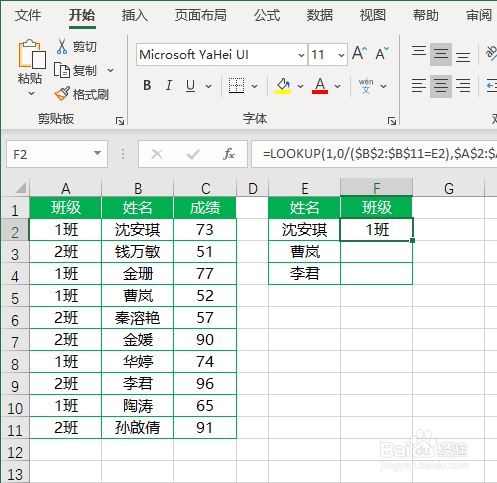Cut selection with the scissors icon

(x=62, y=47)
